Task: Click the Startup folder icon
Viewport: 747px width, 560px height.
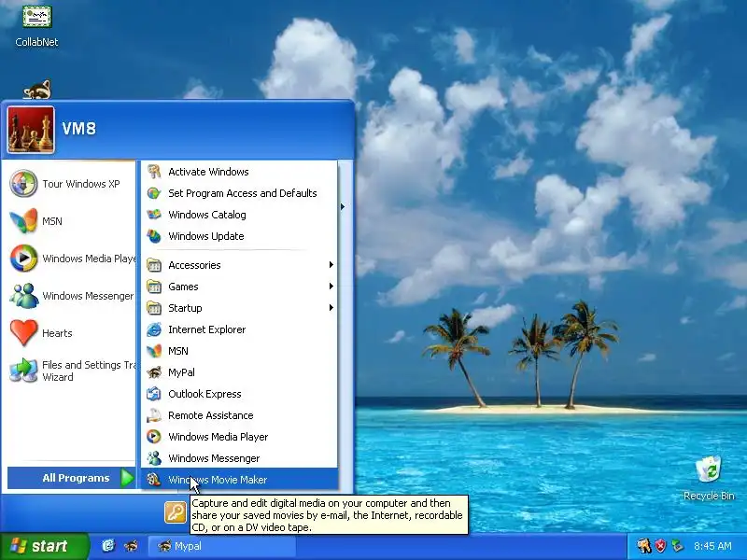Action: pyautogui.click(x=154, y=308)
